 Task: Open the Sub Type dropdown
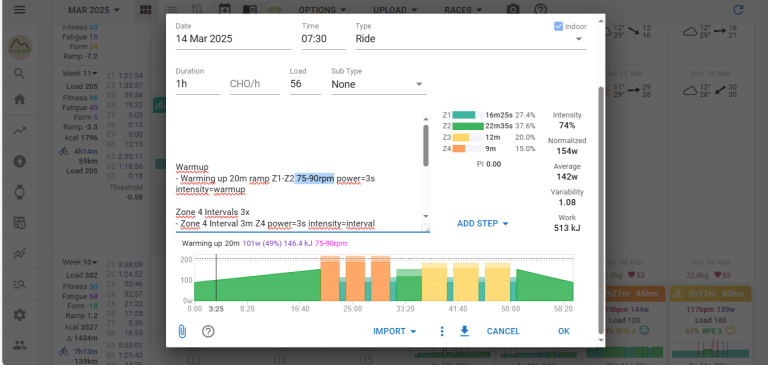pyautogui.click(x=379, y=84)
